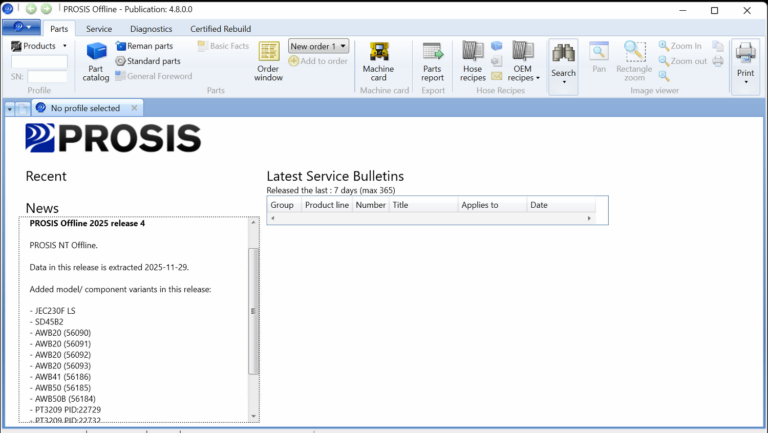This screenshot has height=433, width=768.
Task: Open the Machine card
Action: [378, 62]
